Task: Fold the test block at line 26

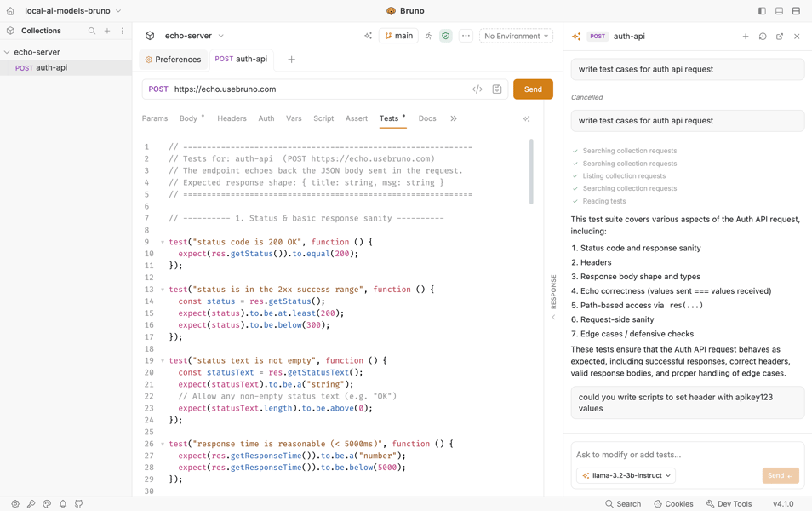Action: coord(163,445)
